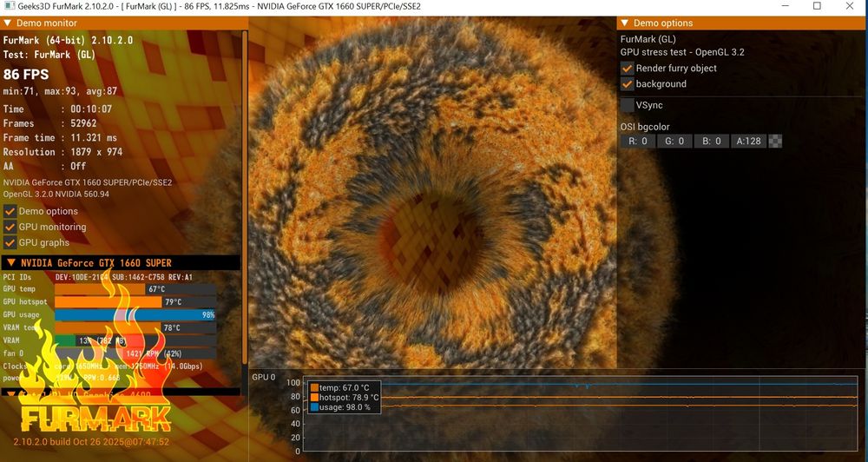Screen dimensions: 868x462
Task: Click the Demo monitor panel scrollbar
Action: click(245, 210)
